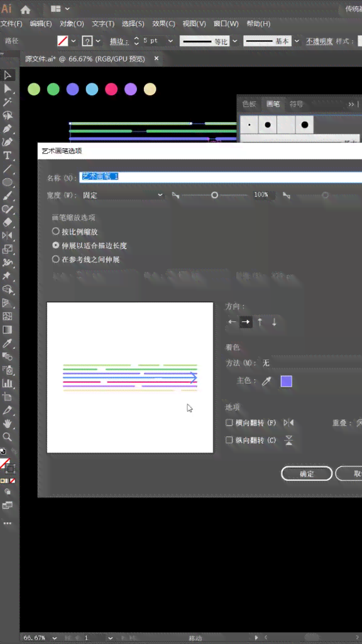Select the Scale tool
This screenshot has width=362, height=644.
pos(8,249)
